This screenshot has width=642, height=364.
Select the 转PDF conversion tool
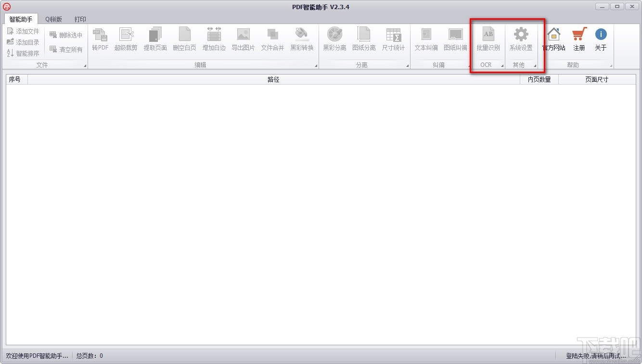click(x=100, y=39)
